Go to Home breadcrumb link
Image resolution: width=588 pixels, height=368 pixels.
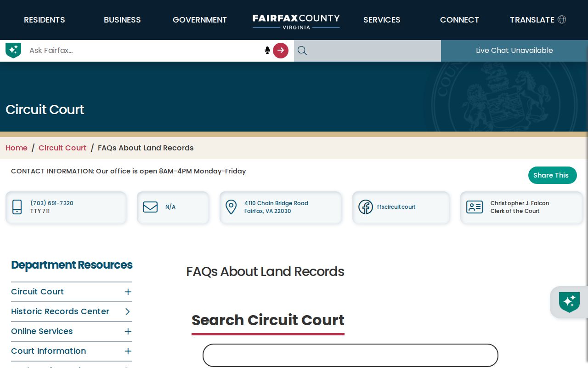(17, 148)
